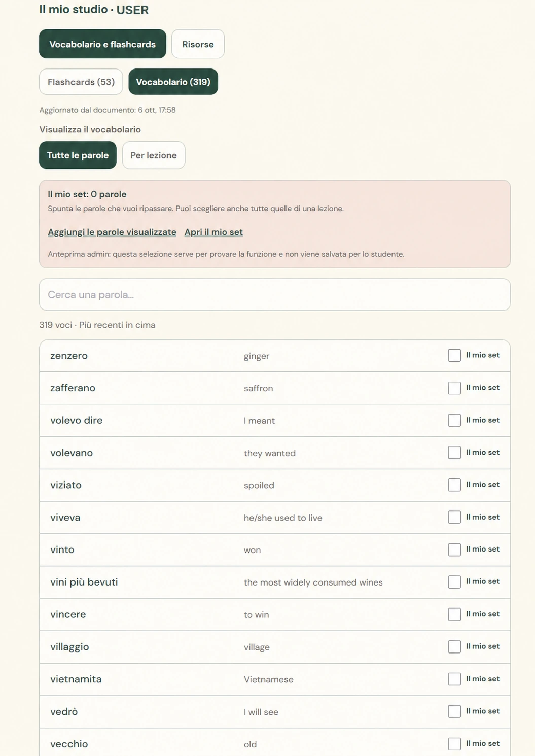Viewport: 535px width, 756px height.
Task: Click translation the most widely consumed wines
Action: coord(313,582)
